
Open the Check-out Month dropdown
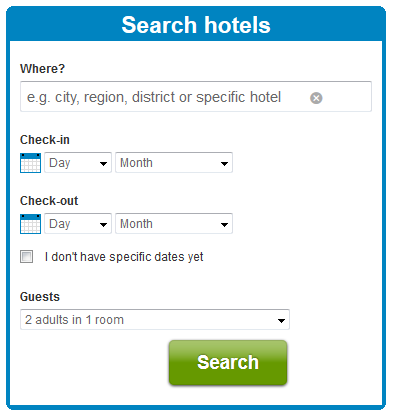(174, 224)
